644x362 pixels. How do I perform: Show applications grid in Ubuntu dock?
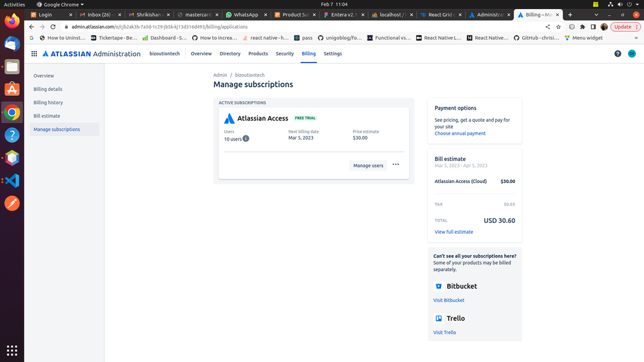pos(12,350)
